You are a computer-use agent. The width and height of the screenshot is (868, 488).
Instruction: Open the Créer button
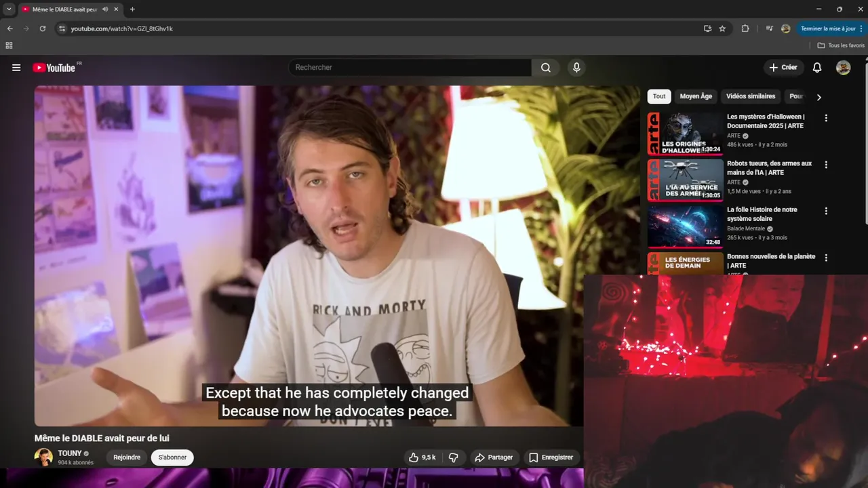pyautogui.click(x=783, y=68)
